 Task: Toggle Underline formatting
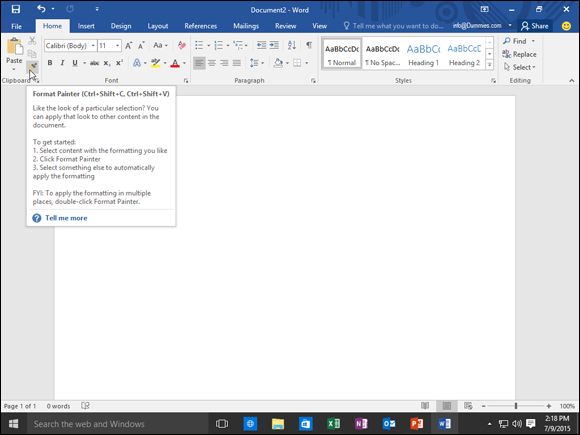(75, 63)
